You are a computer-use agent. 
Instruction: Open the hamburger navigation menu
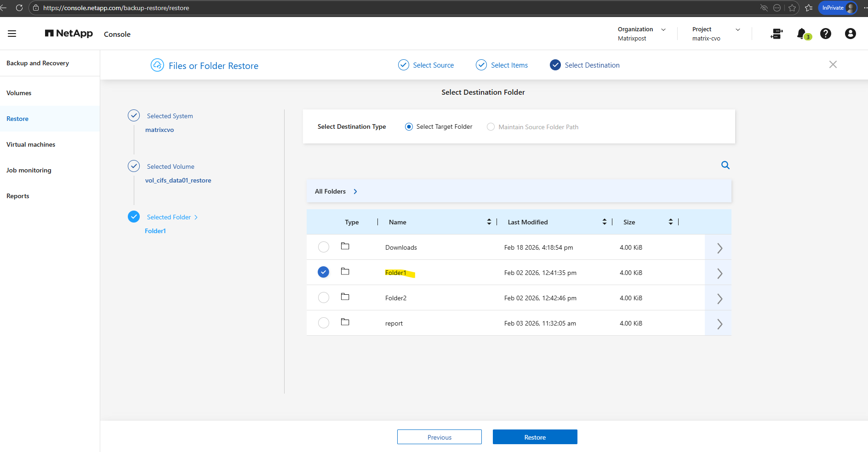pos(12,34)
